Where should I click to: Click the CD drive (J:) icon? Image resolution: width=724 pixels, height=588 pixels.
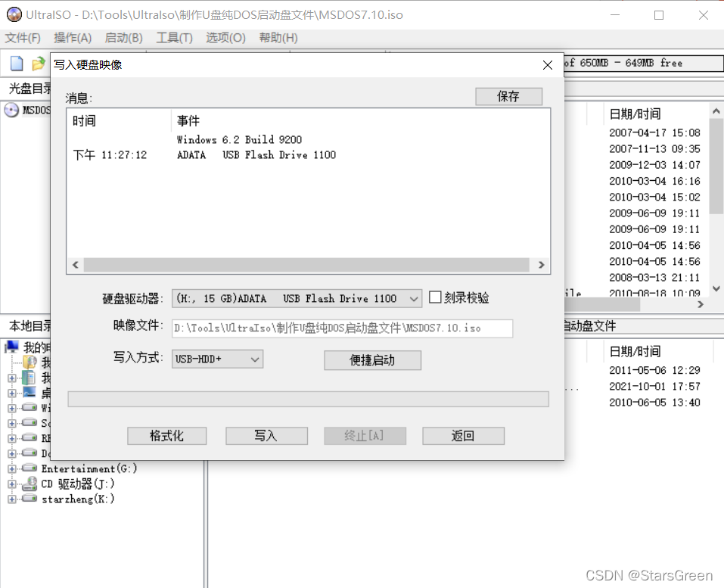pos(30,484)
